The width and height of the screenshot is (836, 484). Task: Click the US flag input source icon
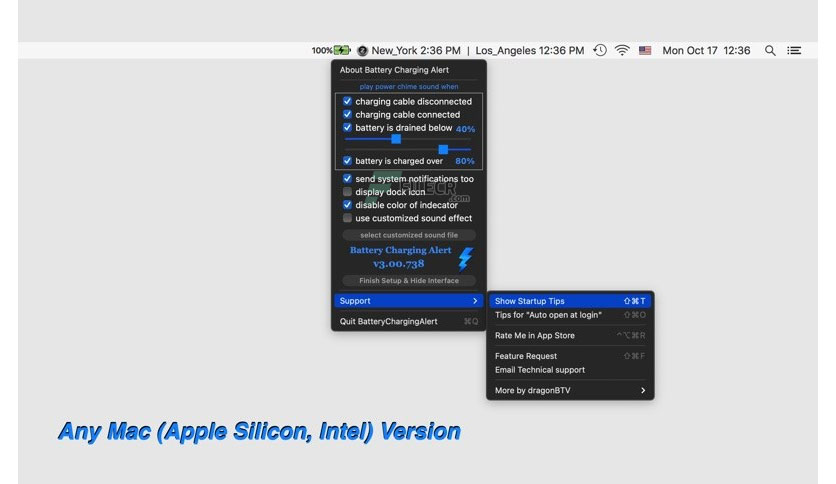coord(645,50)
